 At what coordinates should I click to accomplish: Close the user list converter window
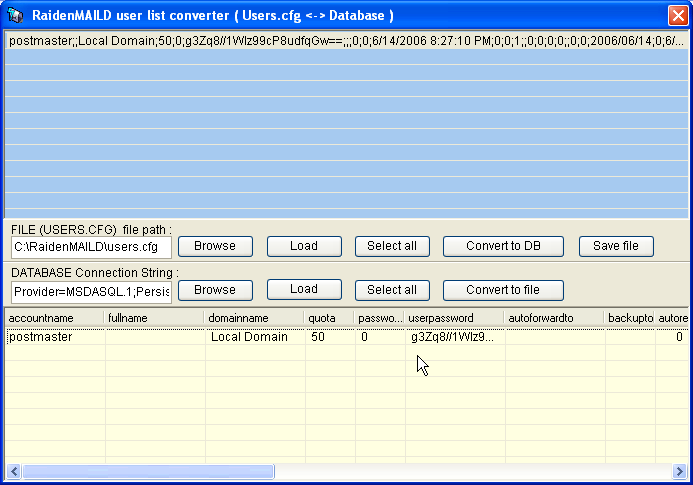point(676,15)
